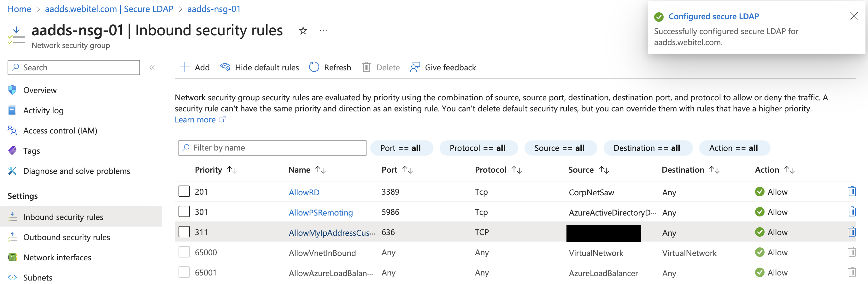Focus the Filter by name field
Screen dimensions: 868x284
pyautogui.click(x=272, y=148)
